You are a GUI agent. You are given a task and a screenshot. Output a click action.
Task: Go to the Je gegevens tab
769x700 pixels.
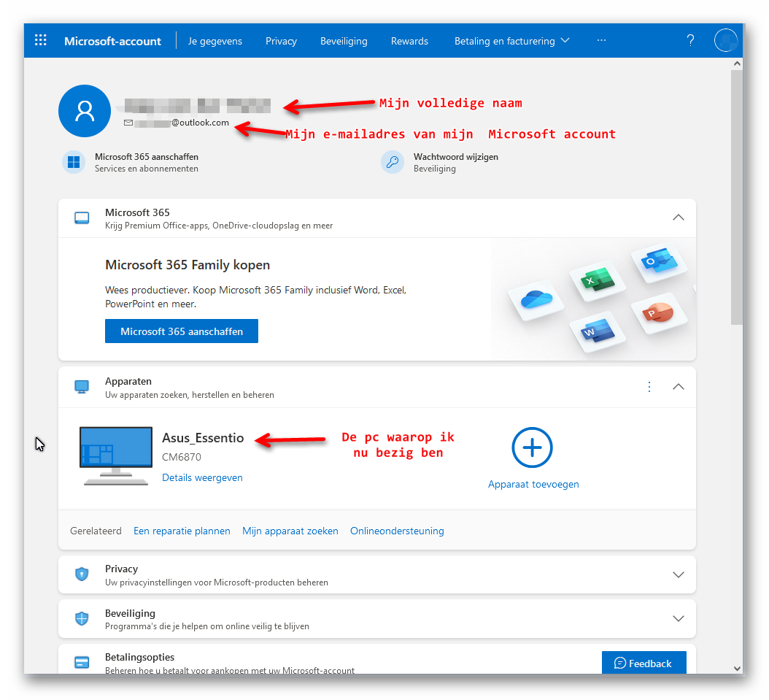pyautogui.click(x=215, y=41)
